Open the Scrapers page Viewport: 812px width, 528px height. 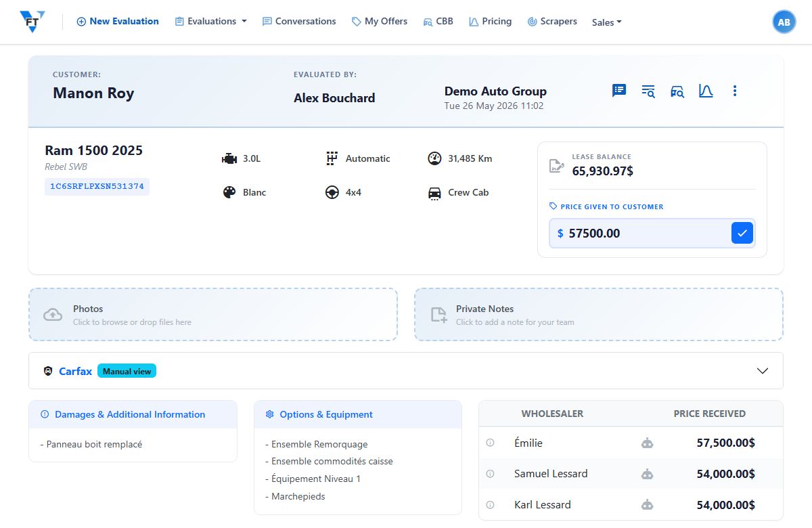click(x=552, y=22)
